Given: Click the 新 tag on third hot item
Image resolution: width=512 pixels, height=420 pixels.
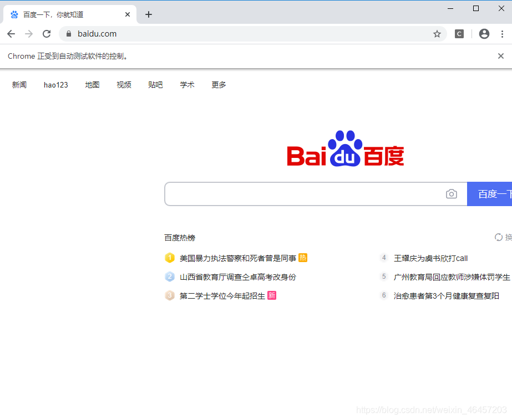Looking at the screenshot, I should (x=272, y=295).
